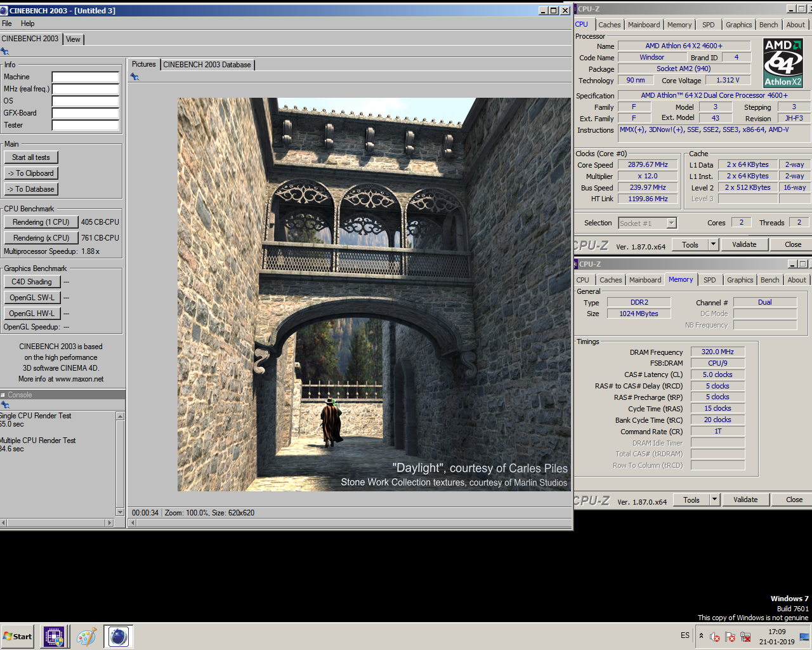The image size is (812, 650).
Task: Open Memory tab in upper CPU-Z window
Action: pyautogui.click(x=679, y=25)
